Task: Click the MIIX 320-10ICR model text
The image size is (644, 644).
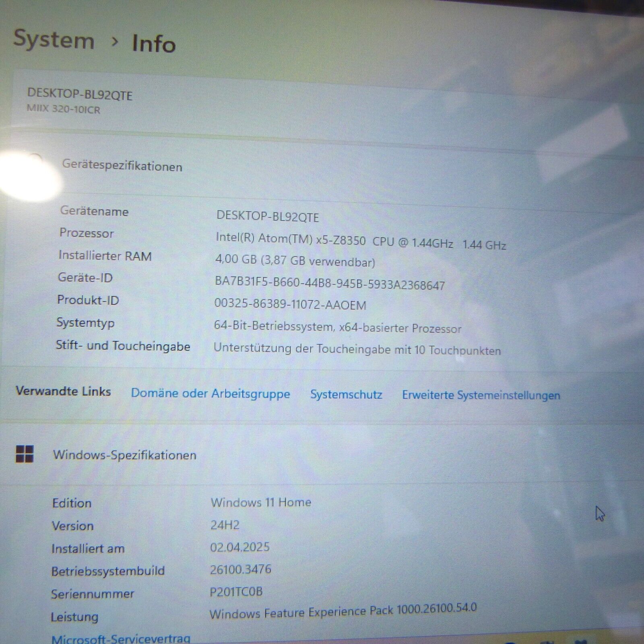Action: (64, 109)
